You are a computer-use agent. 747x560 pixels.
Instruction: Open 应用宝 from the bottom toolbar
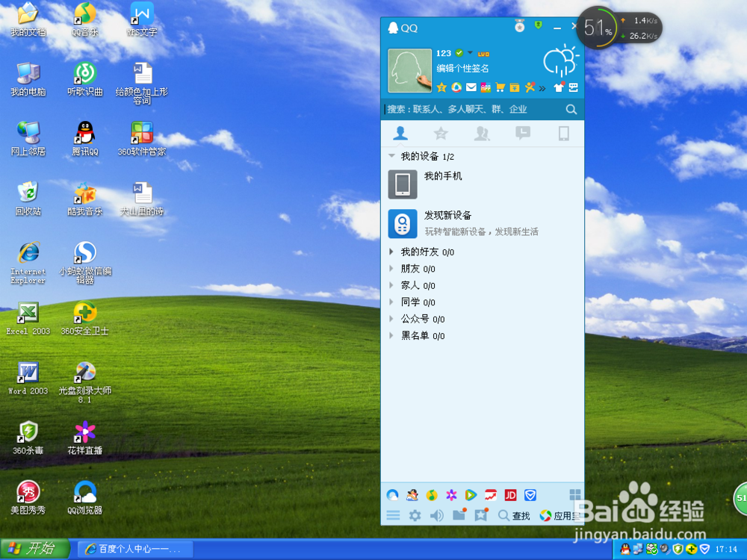[x=557, y=515]
